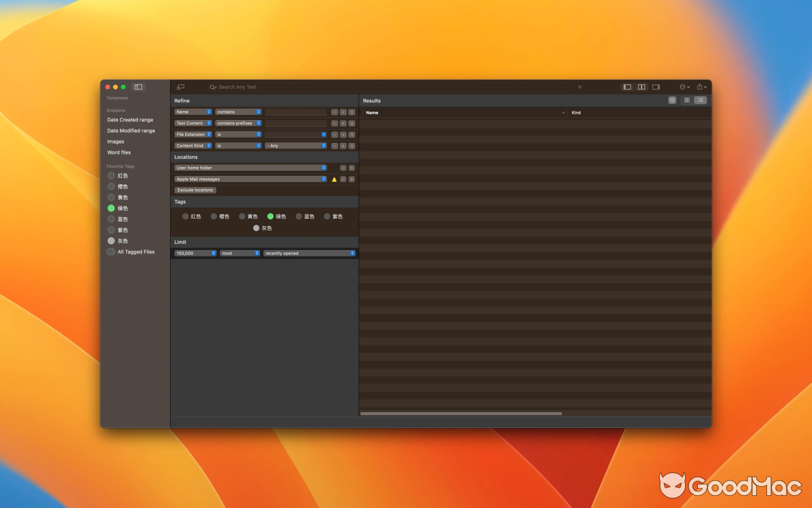Enable the filter icon above Results
This screenshot has width=812, height=508.
point(672,100)
